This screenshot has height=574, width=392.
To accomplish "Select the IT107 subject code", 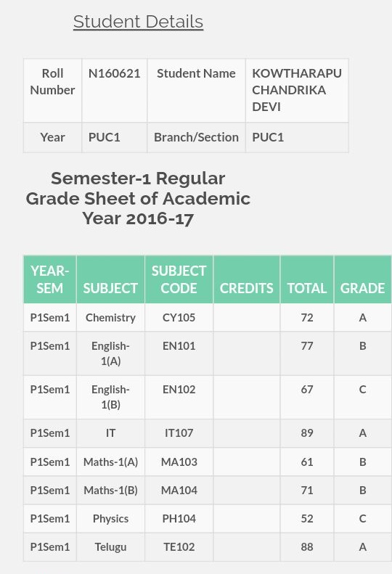I will click(x=179, y=433).
